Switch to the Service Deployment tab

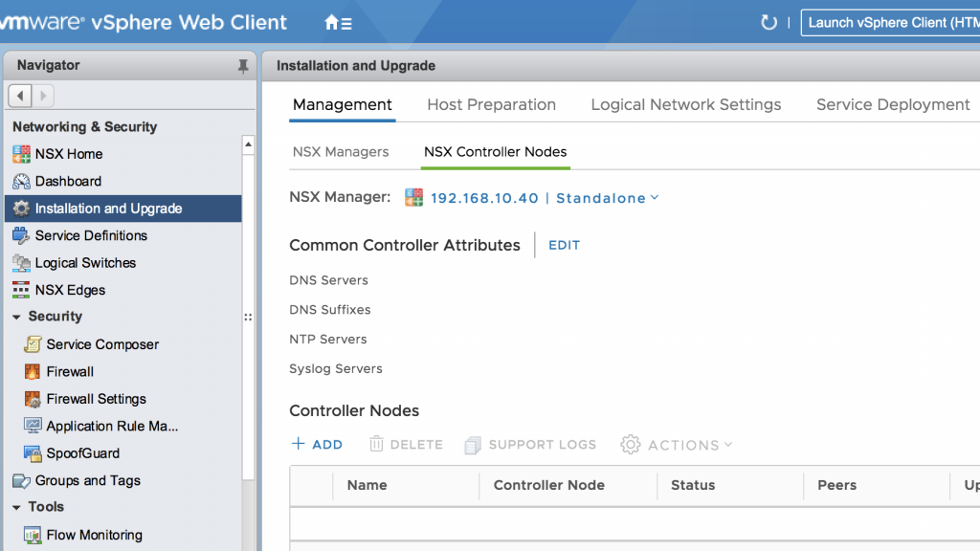tap(893, 104)
